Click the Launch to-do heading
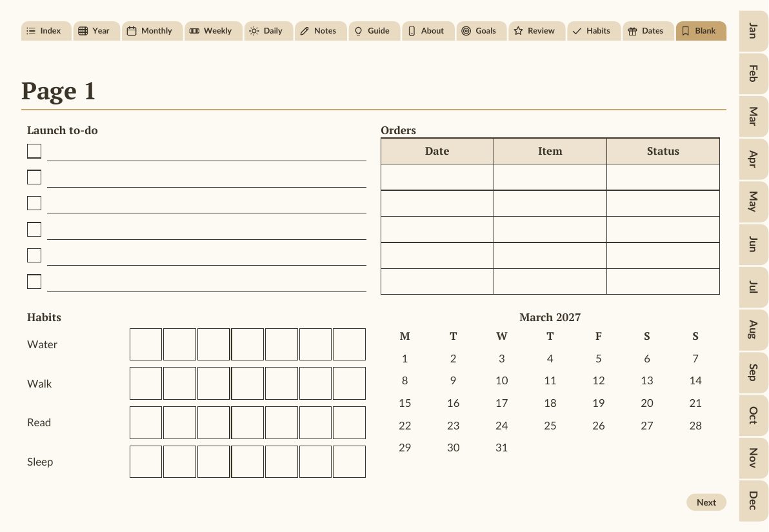This screenshot has height=532, width=769. coord(63,130)
